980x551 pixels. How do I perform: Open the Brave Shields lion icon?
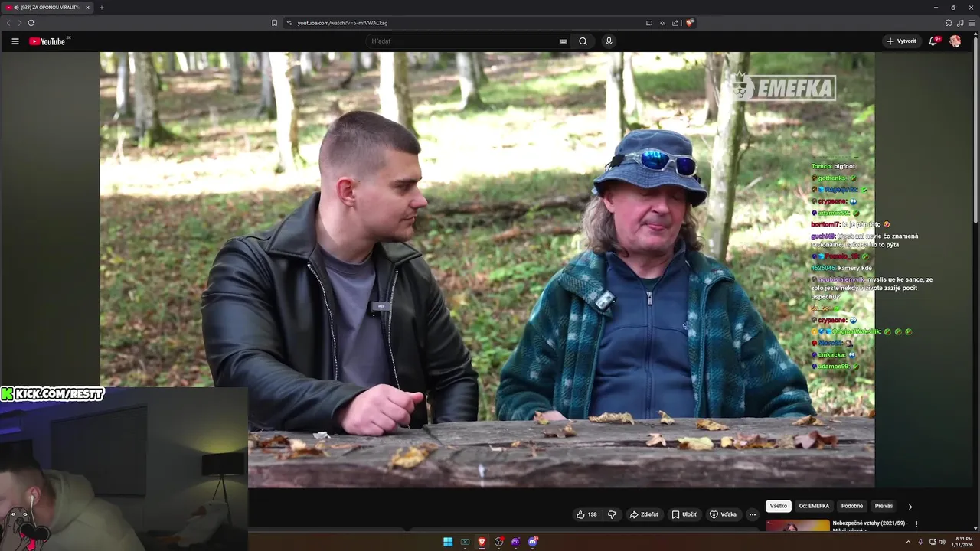[x=690, y=23]
